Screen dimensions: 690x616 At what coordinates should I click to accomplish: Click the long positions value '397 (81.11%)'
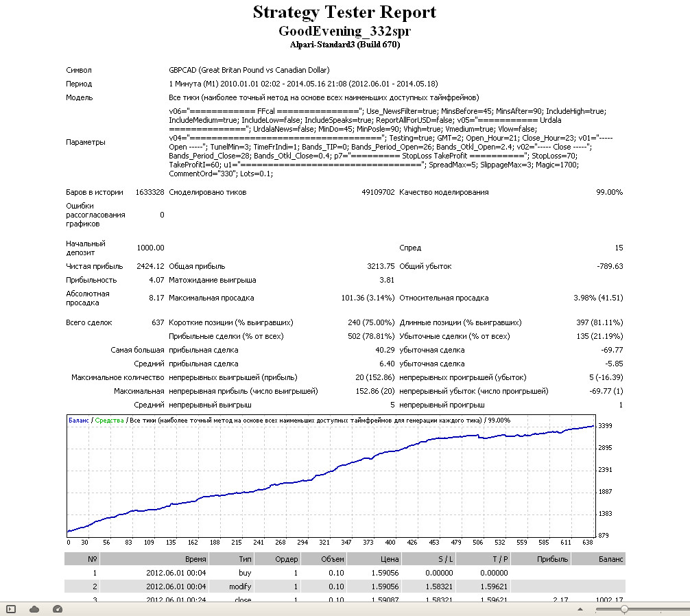click(x=599, y=322)
